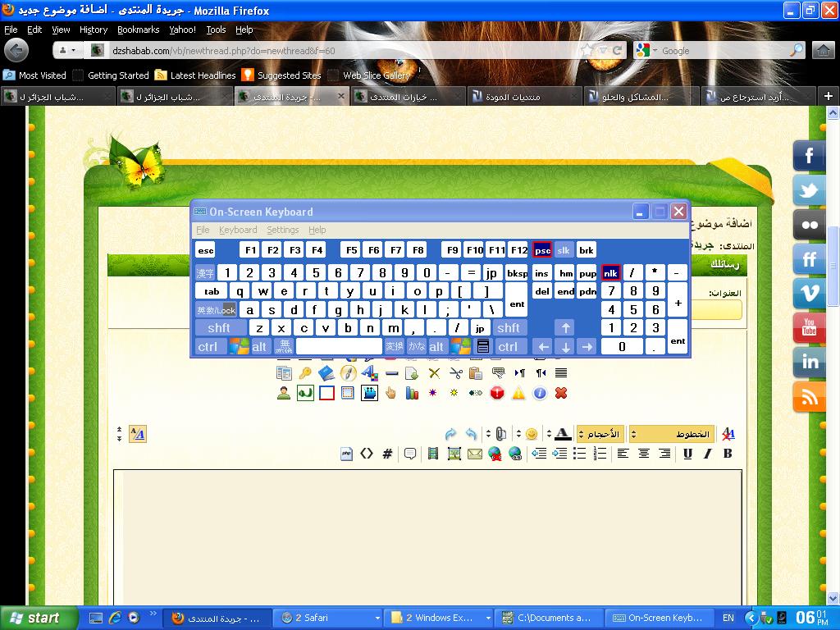This screenshot has height=630, width=840.
Task: Click the Windows start button
Action: pyautogui.click(x=33, y=618)
